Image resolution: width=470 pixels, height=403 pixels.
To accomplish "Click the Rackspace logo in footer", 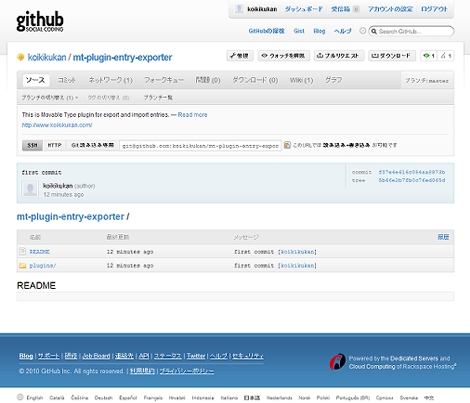I will pyautogui.click(x=338, y=362).
